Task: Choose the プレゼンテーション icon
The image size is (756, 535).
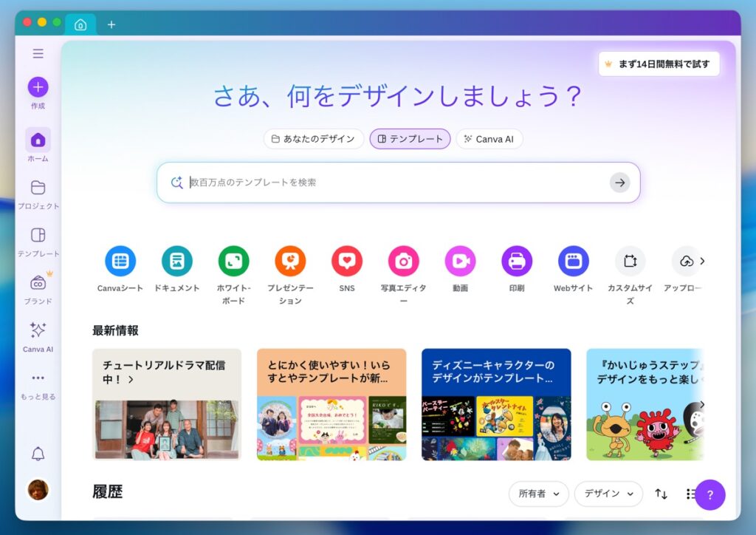Action: pyautogui.click(x=290, y=261)
